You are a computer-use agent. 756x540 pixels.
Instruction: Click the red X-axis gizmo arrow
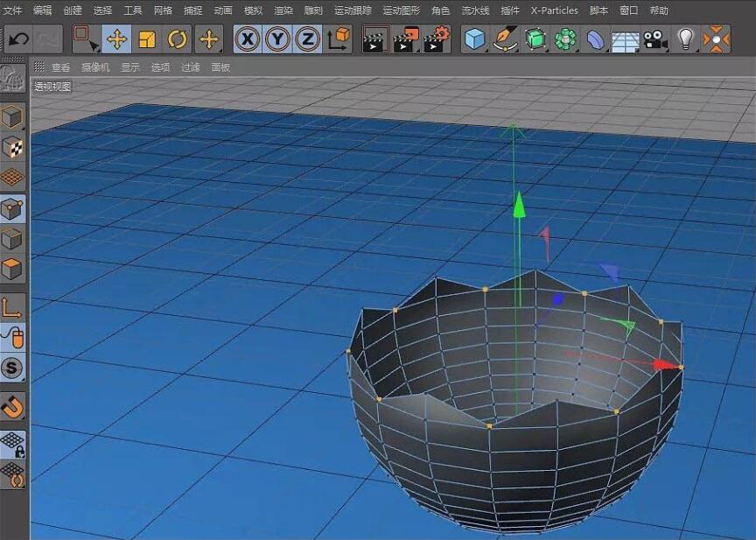665,365
